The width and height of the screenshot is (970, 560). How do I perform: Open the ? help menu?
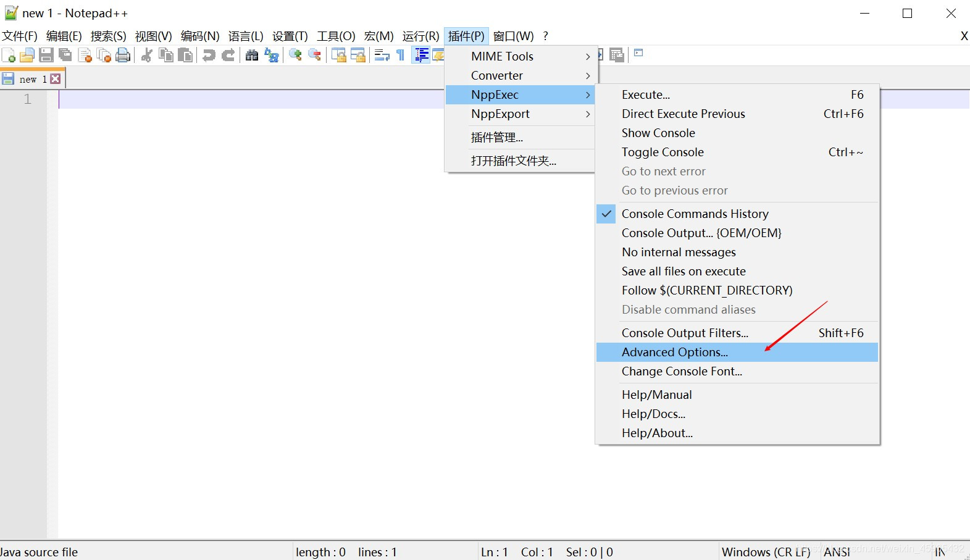click(546, 36)
